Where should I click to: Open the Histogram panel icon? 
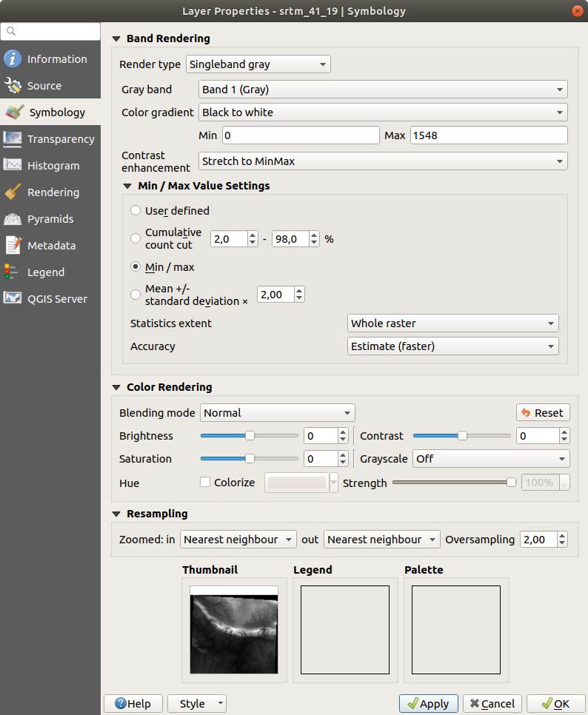13,166
